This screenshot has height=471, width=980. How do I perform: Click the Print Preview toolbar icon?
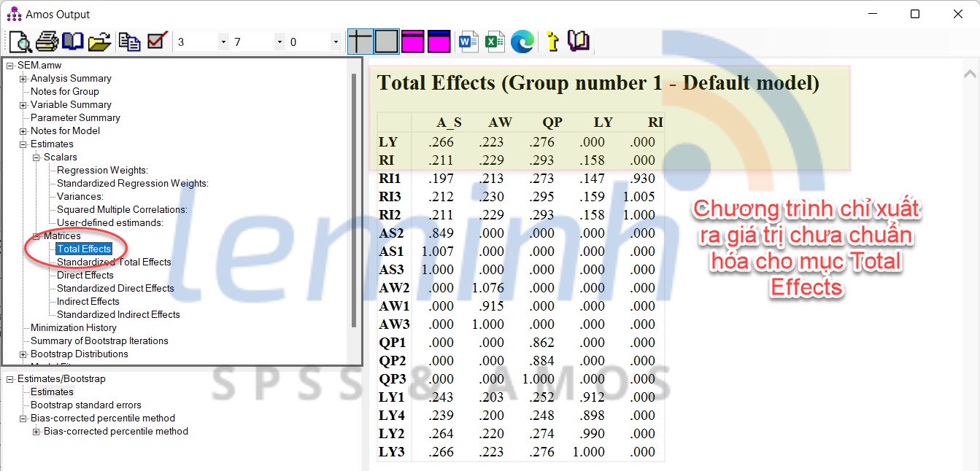click(20, 42)
